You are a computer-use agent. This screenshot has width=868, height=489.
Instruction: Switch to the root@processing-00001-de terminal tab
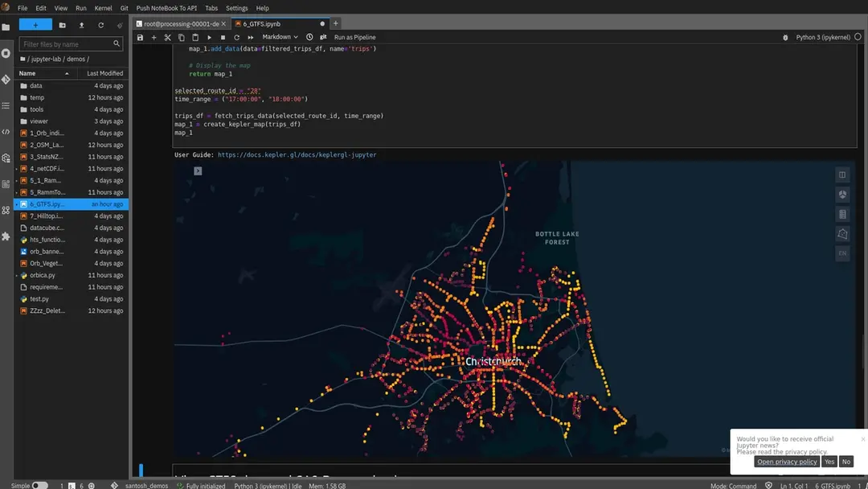[181, 23]
